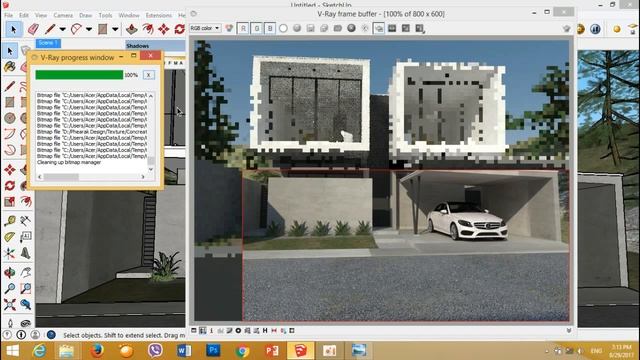640x360 pixels.
Task: Open the Edit menu
Action: pyautogui.click(x=24, y=15)
